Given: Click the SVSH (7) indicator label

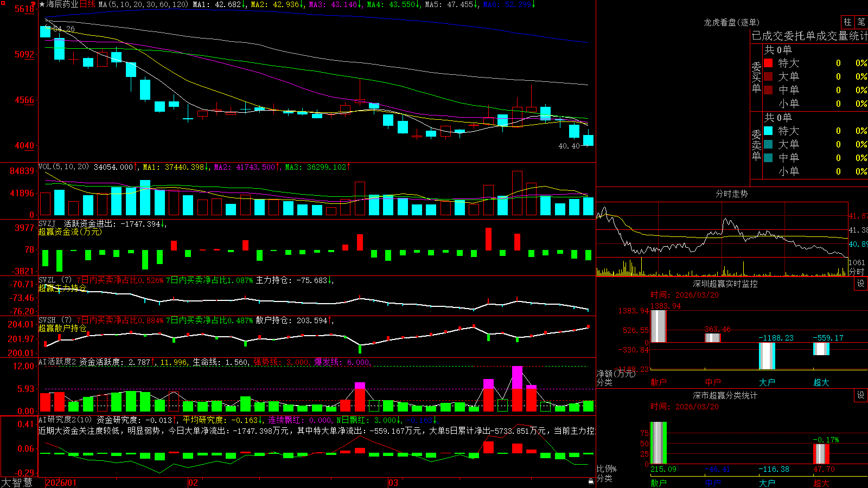Looking at the screenshot, I should point(55,320).
